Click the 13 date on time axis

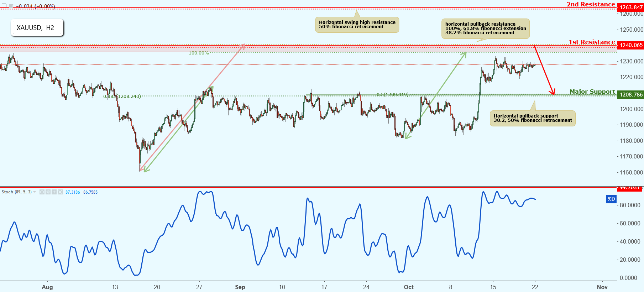pos(115,287)
